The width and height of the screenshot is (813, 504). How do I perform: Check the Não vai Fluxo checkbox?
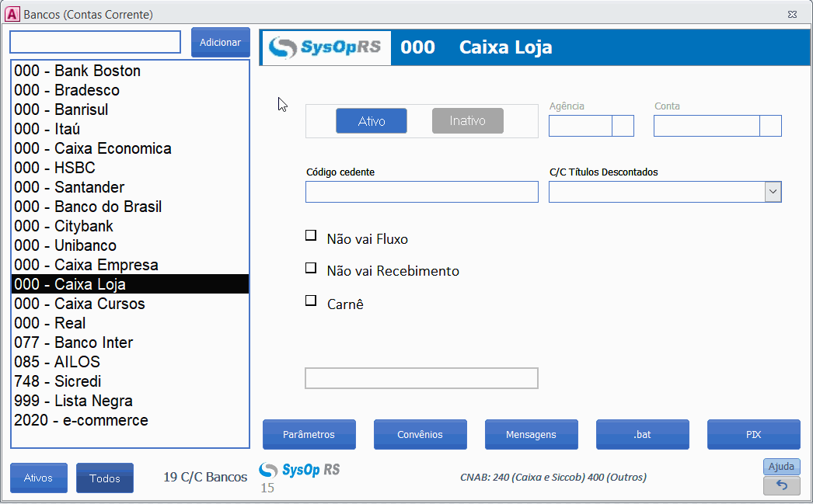click(311, 235)
